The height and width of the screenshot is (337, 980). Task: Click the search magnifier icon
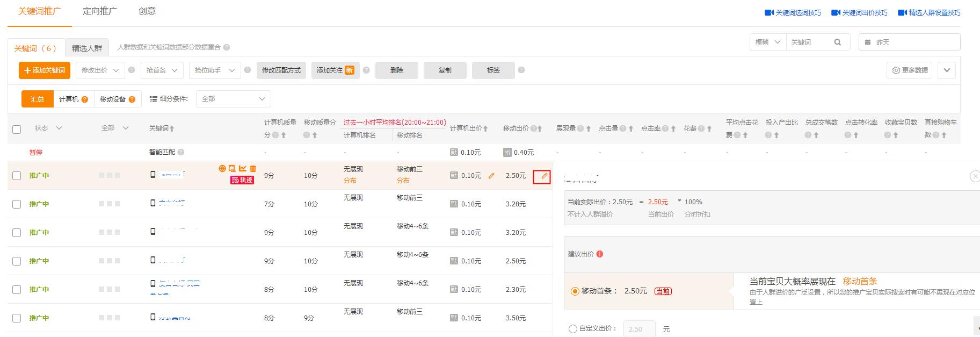(x=837, y=42)
